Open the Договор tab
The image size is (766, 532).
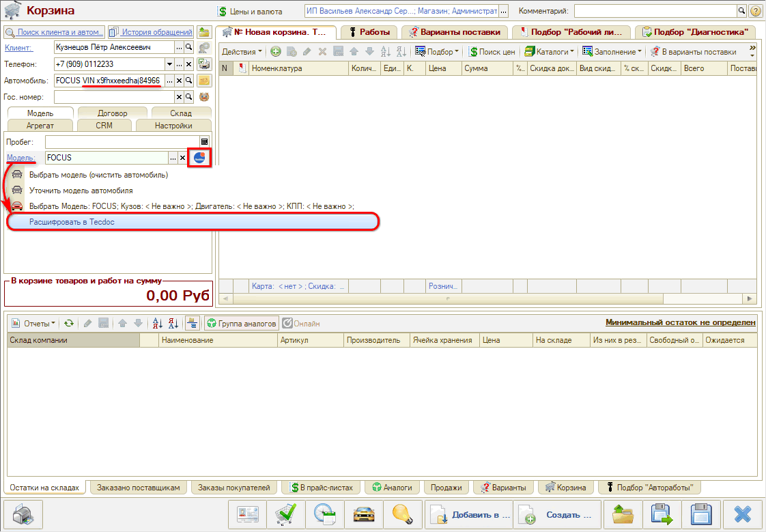(111, 113)
